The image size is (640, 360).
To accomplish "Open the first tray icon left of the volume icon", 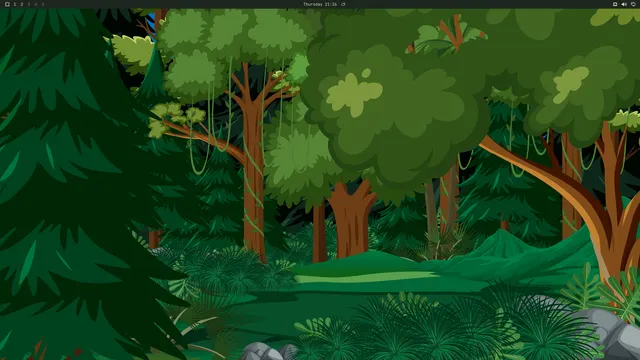I will point(615,4).
